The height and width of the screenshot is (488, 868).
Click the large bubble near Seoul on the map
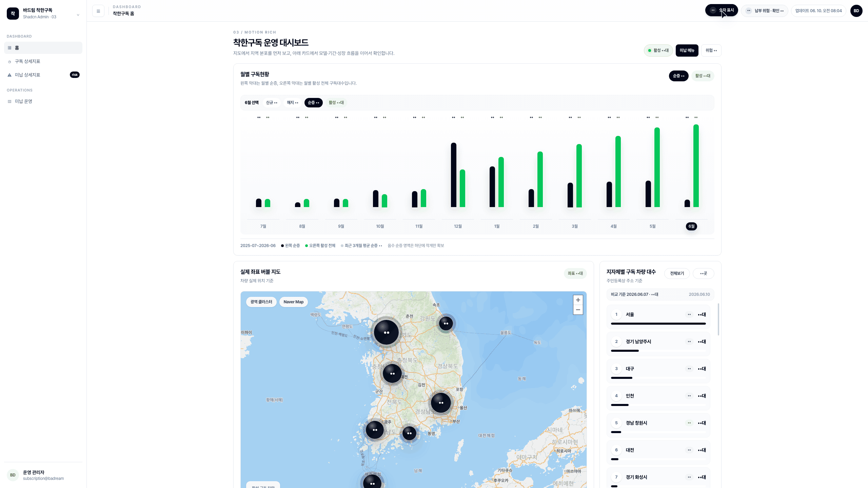tap(386, 332)
